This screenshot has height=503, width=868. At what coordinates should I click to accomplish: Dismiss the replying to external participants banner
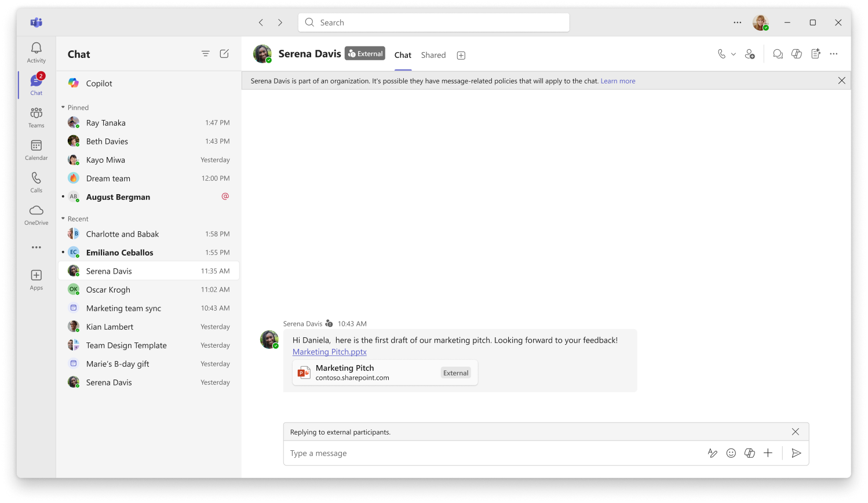coord(795,431)
